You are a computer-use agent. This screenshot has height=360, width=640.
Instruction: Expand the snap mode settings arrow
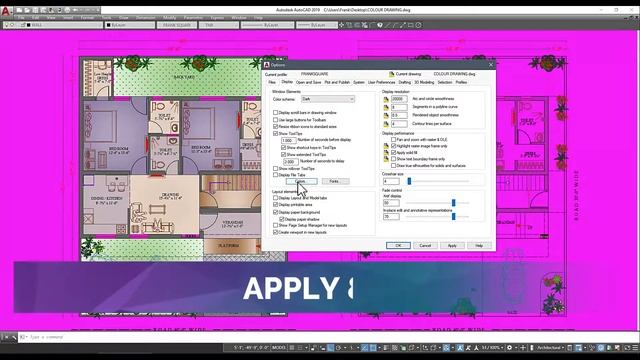306,348
